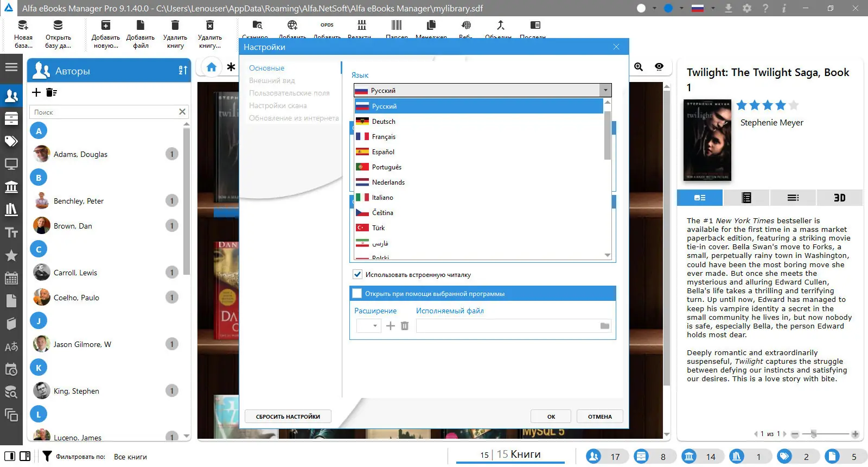
Task: Close the Настройки dialog
Action: click(x=616, y=47)
